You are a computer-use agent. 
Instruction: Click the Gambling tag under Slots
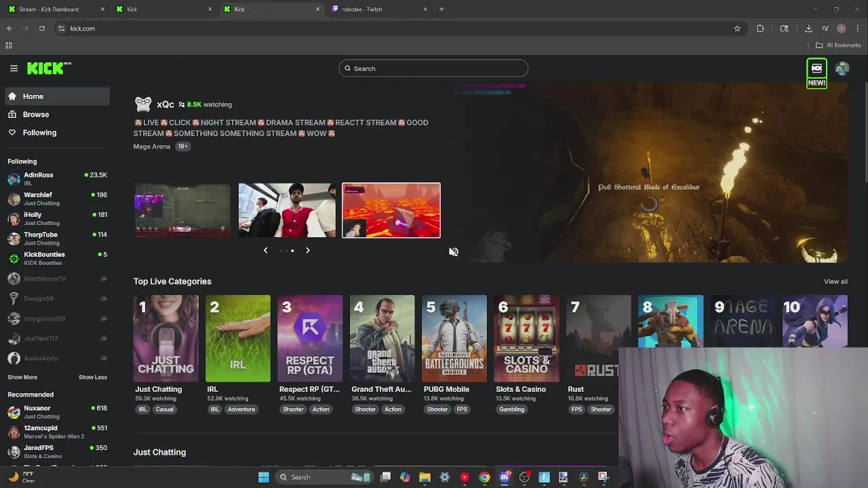512,409
